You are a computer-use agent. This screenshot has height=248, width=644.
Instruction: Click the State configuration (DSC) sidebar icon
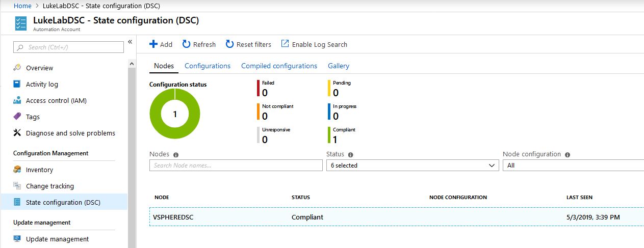point(17,202)
